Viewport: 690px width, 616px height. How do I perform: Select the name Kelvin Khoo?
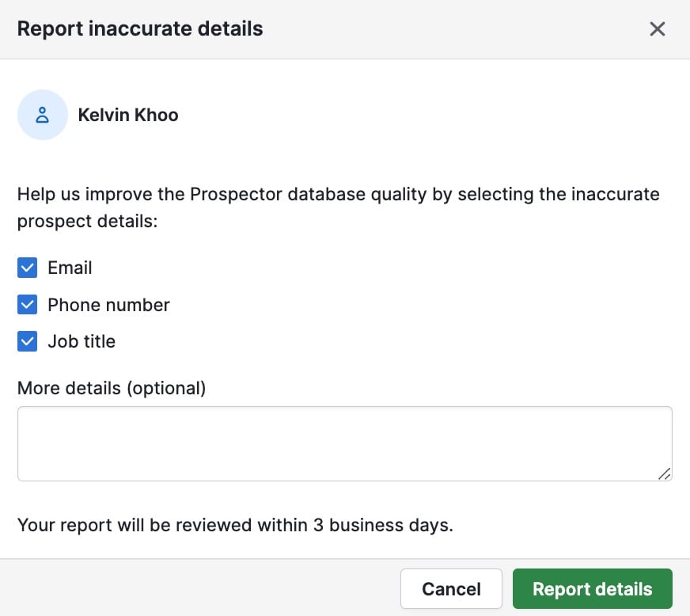(127, 114)
